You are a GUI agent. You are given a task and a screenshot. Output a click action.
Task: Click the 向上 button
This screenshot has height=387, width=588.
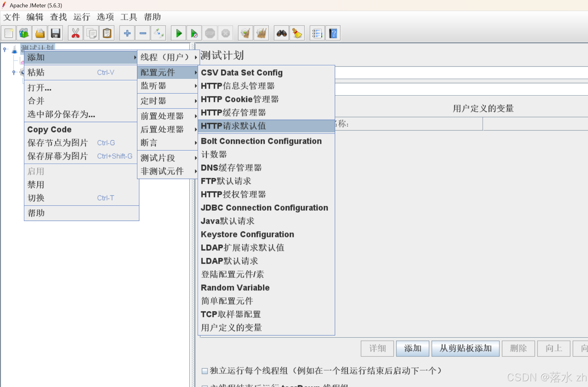tap(554, 348)
